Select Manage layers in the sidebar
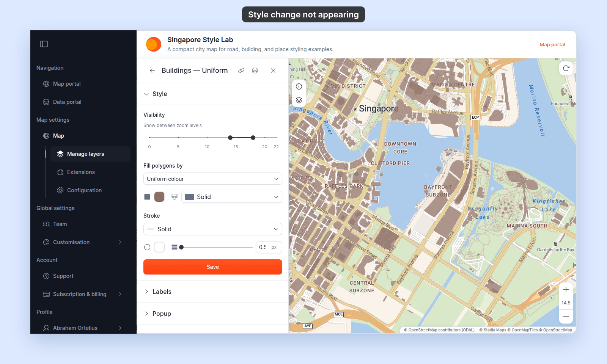607x364 pixels. (x=90, y=154)
